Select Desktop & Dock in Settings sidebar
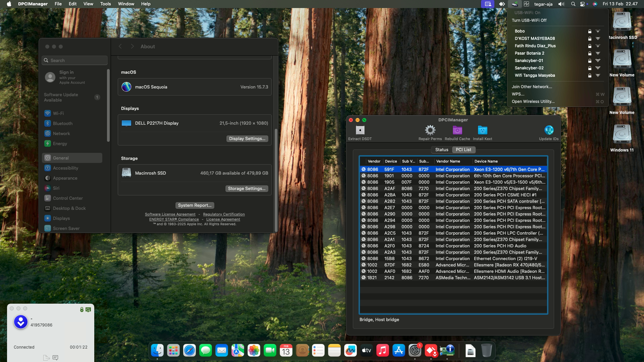Screen dimensions: 644x362 (72, 208)
